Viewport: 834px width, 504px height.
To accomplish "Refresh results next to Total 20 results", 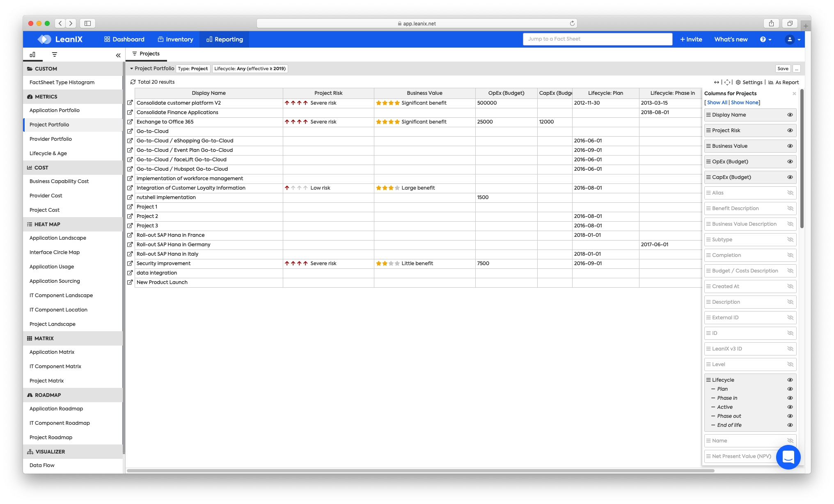I will click(x=133, y=82).
